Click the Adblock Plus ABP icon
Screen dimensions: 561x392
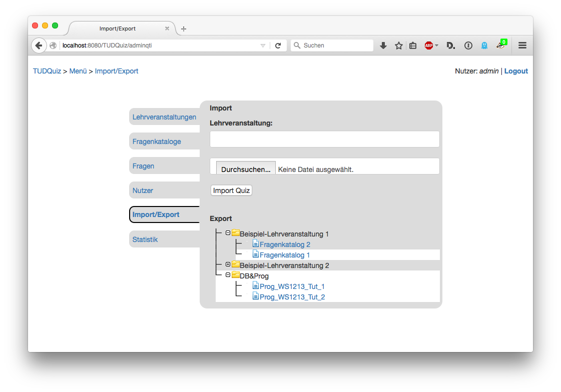pyautogui.click(x=429, y=45)
